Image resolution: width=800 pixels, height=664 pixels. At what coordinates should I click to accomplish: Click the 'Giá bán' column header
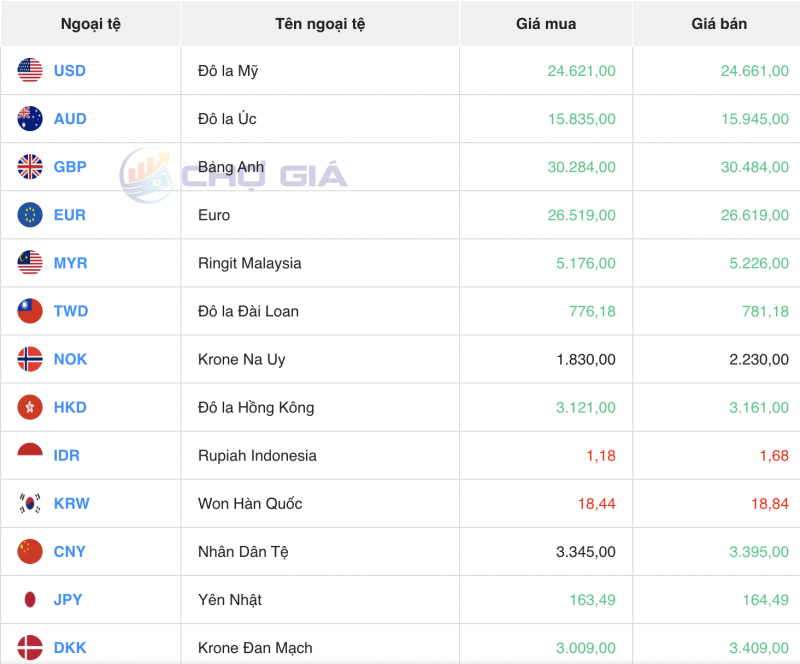pos(719,24)
